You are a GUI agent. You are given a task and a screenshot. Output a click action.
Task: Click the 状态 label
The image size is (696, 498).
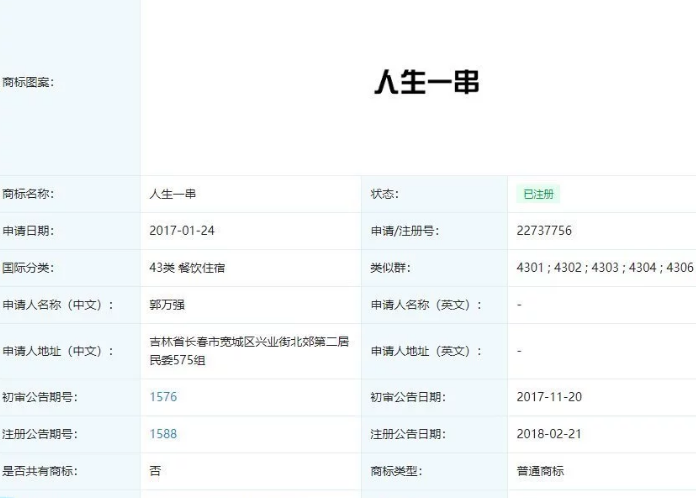pos(385,194)
